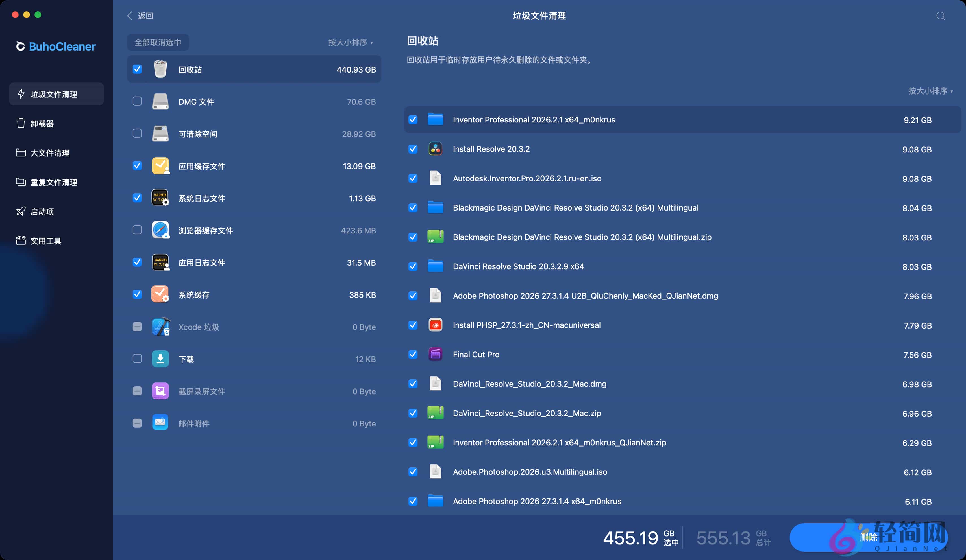Enable the DMG 文件 checkbox
The image size is (966, 560).
point(137,101)
